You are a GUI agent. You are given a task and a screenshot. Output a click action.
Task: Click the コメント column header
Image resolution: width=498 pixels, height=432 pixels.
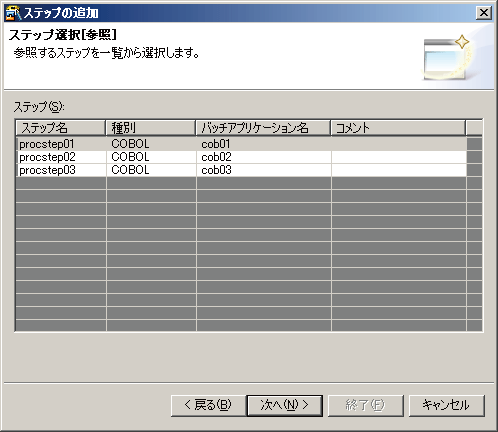398,128
